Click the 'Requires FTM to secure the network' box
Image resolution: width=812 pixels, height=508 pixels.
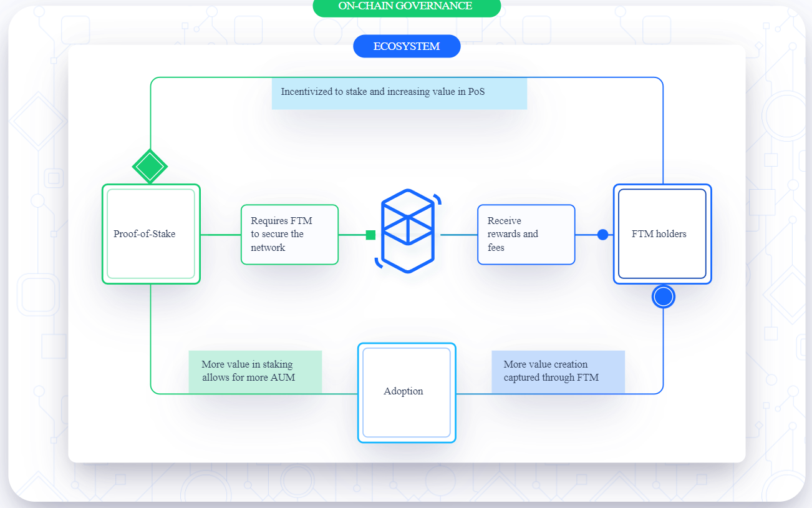(289, 235)
